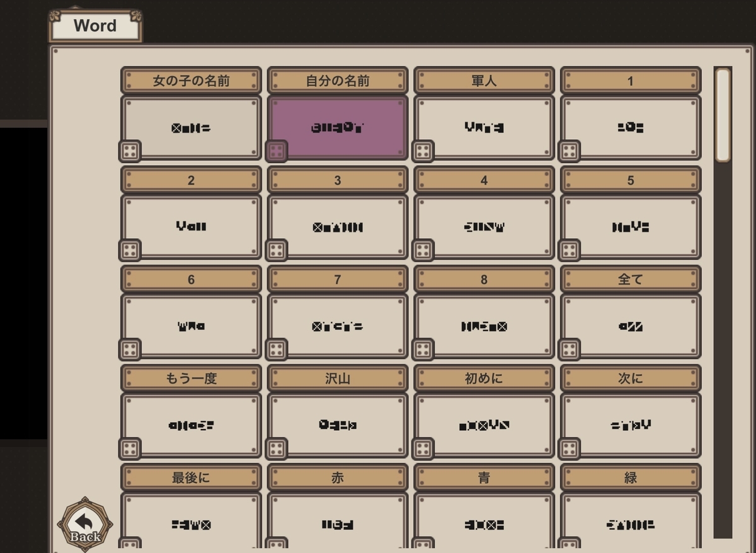Select the glyph word under 8
756x553 pixels.
coord(484,326)
